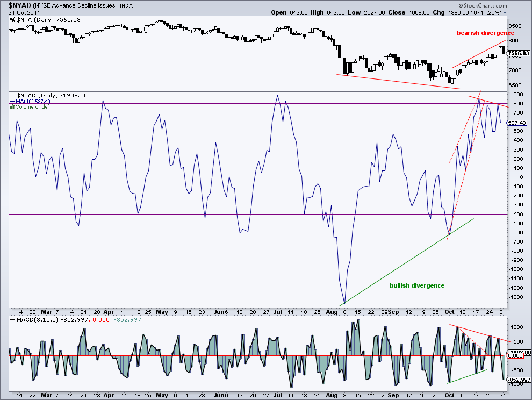Click the Volume undef legend text
Viewport: 532px width, 400px height.
(x=33, y=106)
